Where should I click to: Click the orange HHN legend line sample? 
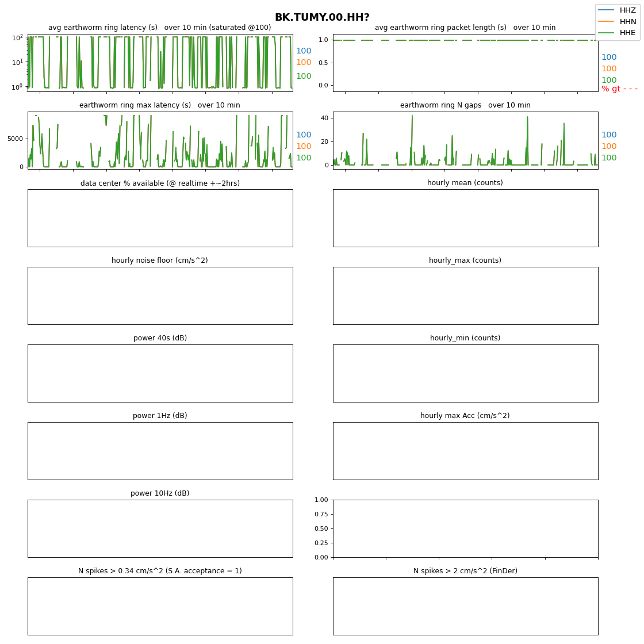point(606,21)
